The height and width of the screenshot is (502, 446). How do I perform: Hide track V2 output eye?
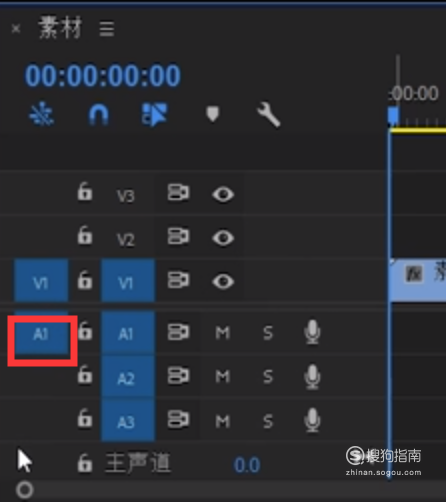(x=223, y=238)
